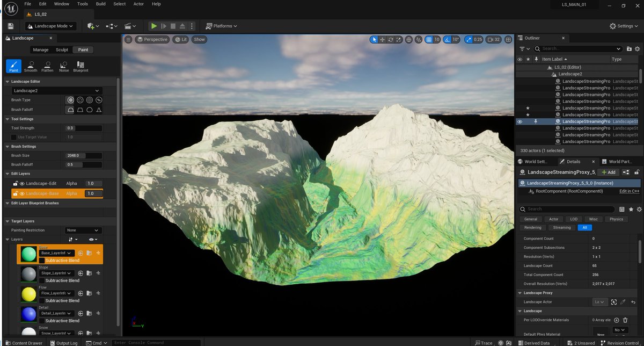The width and height of the screenshot is (644, 346).
Task: Switch to Sculpt tab
Action: [x=62, y=49]
